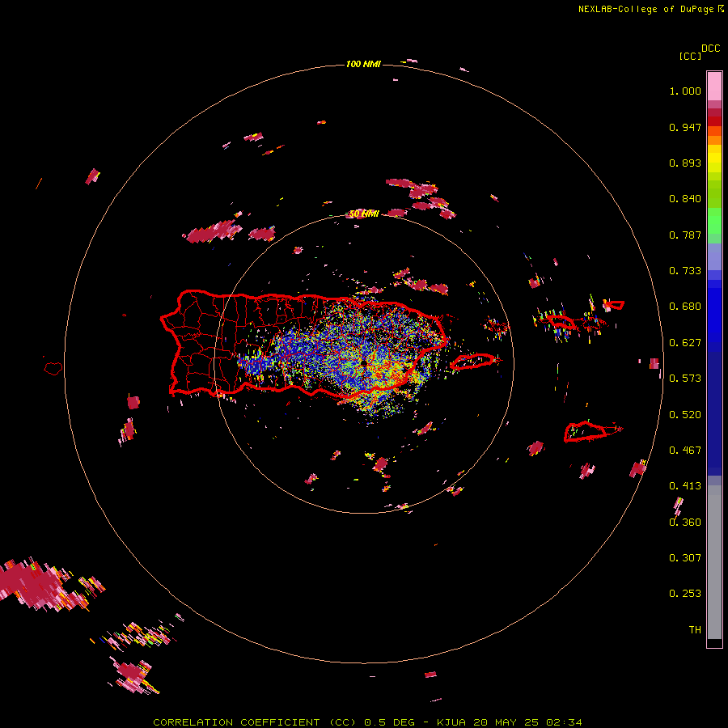Viewport: 728px width, 728px height.
Task: Click the 0.627 colorbar value
Action: tap(685, 343)
